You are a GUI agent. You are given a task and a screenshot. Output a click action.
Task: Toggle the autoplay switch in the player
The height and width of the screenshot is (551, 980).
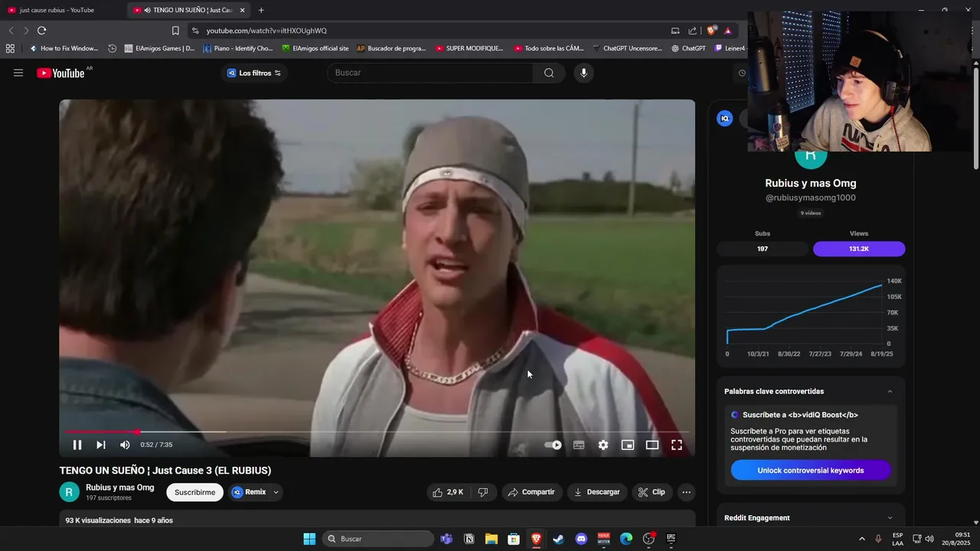click(x=553, y=445)
